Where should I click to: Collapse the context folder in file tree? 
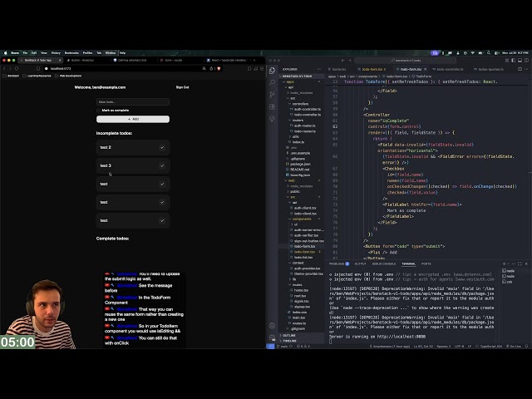298,263
